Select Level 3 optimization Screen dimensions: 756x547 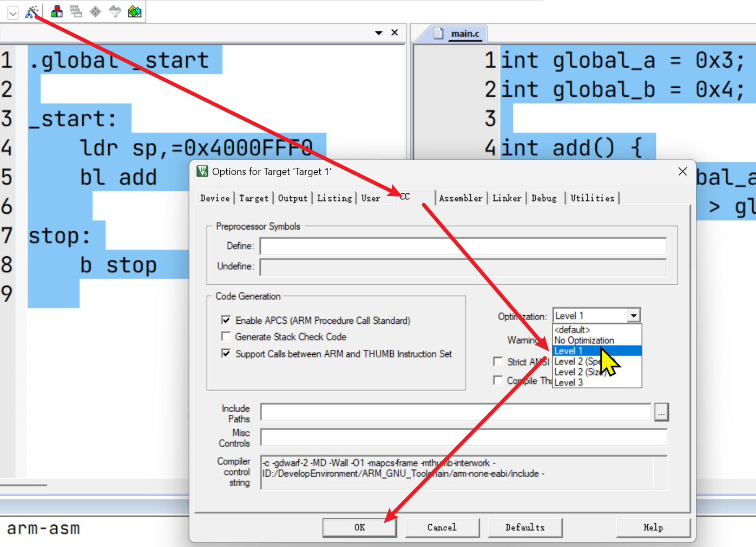pyautogui.click(x=597, y=382)
